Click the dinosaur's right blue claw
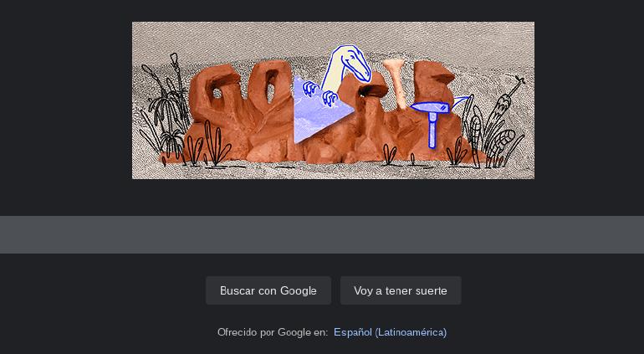The height and width of the screenshot is (354, 644). (x=330, y=98)
